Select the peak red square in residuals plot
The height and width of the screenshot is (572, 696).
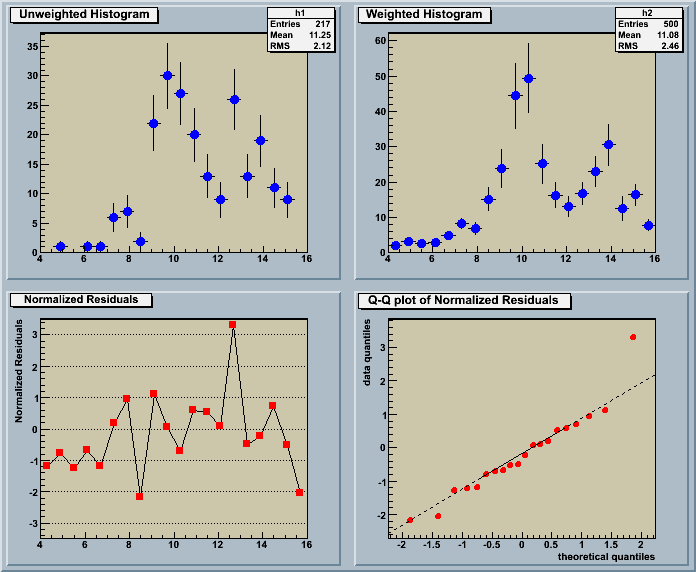(x=233, y=325)
